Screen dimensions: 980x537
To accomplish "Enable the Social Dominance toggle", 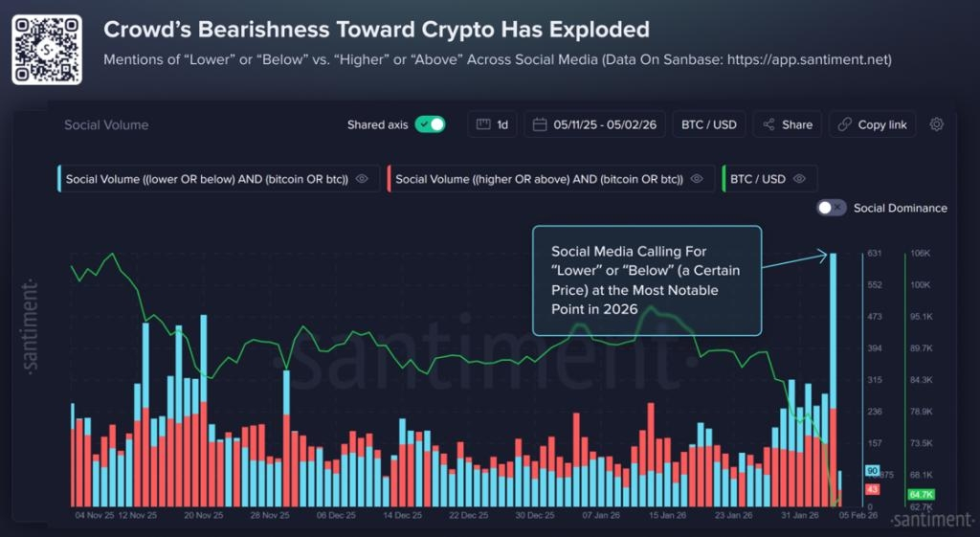I will (832, 208).
